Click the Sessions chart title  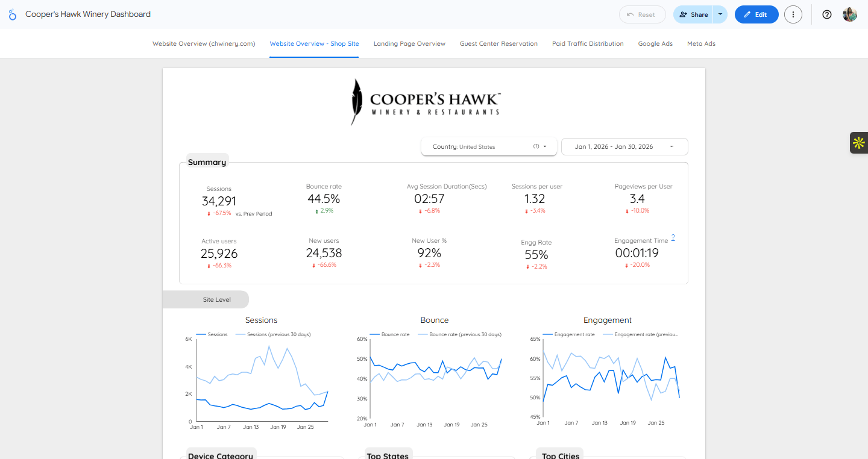tap(261, 320)
